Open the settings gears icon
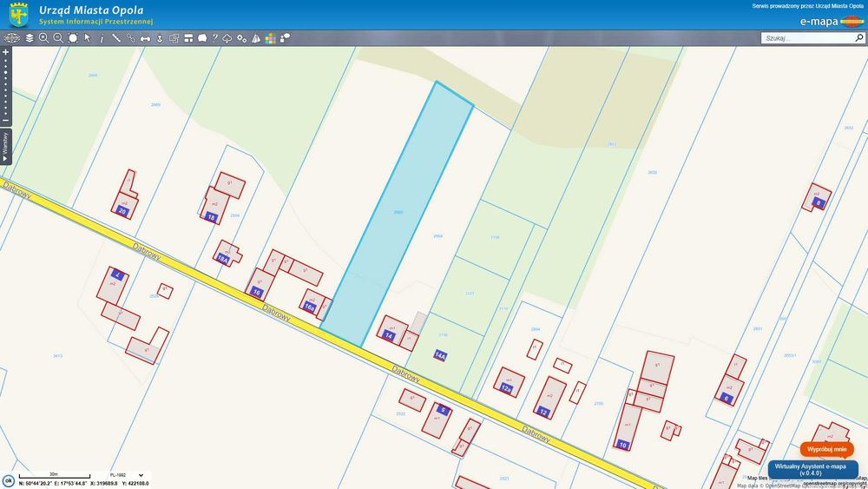868x489 pixels. click(x=242, y=38)
